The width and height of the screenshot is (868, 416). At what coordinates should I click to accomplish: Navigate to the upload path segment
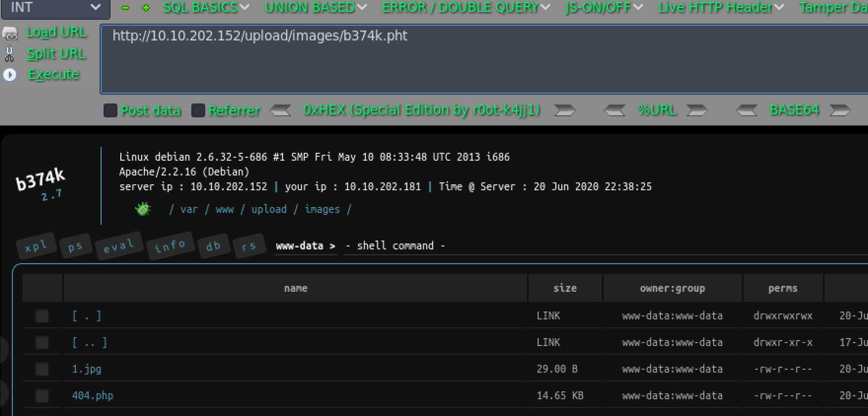(x=269, y=209)
